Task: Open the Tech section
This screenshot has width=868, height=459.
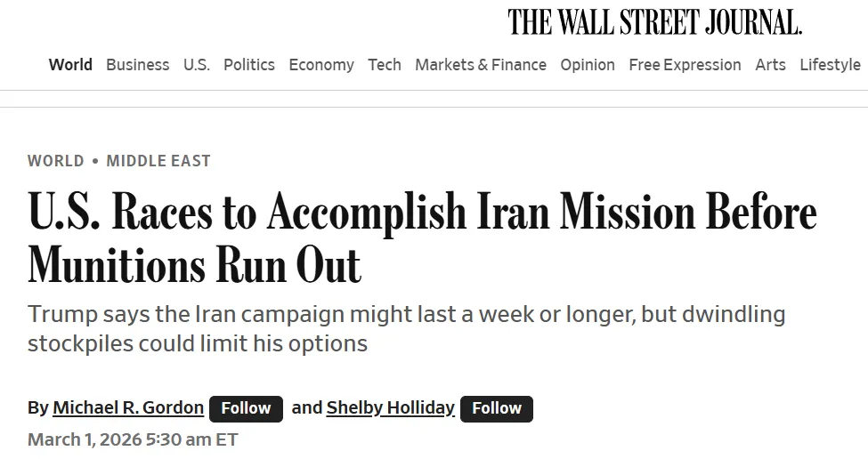Action: [385, 65]
